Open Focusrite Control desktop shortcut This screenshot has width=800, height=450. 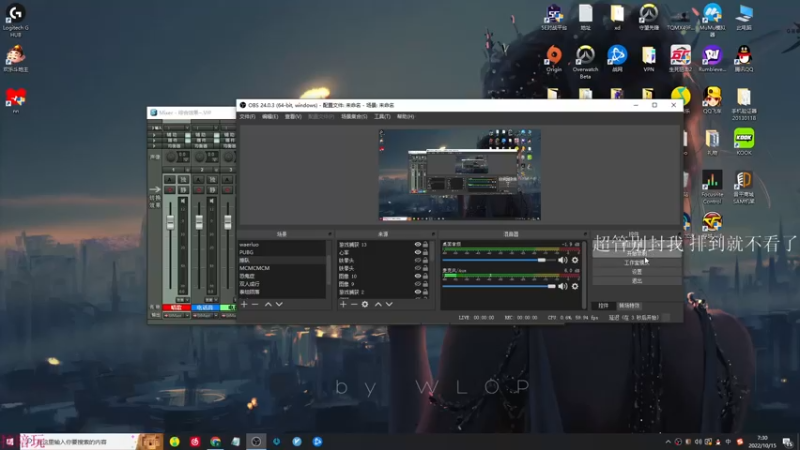pyautogui.click(x=712, y=187)
